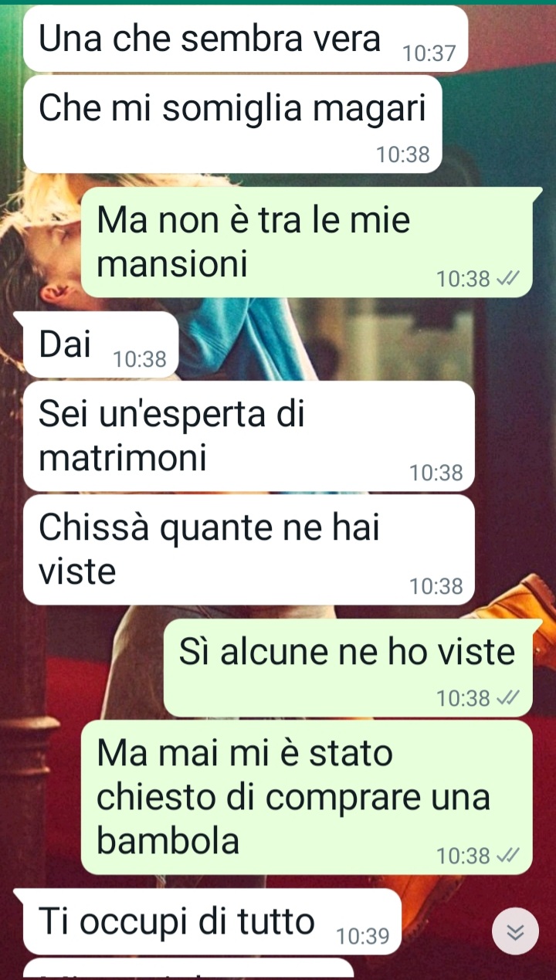Click the timestamp under "Che mi somiglia magari"
Image resolution: width=556 pixels, height=980 pixels.
pyautogui.click(x=402, y=154)
